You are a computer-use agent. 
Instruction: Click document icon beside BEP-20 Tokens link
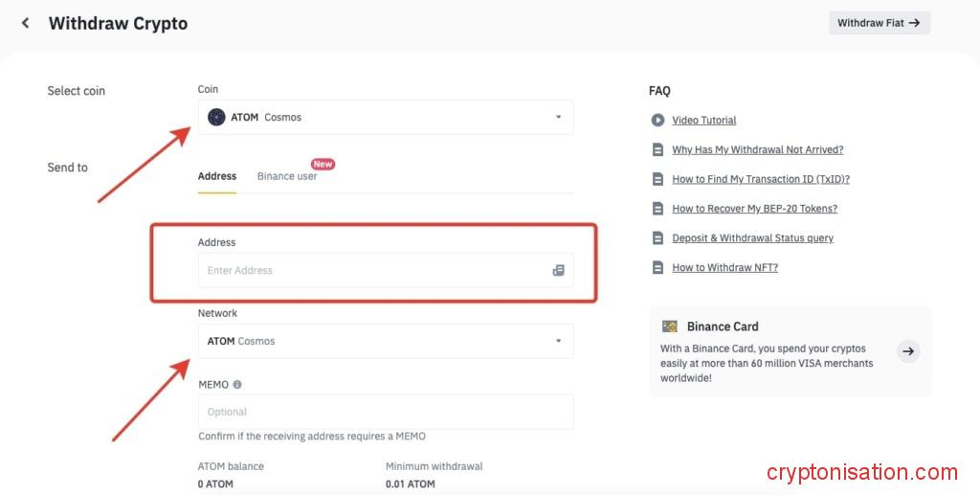pyautogui.click(x=657, y=208)
